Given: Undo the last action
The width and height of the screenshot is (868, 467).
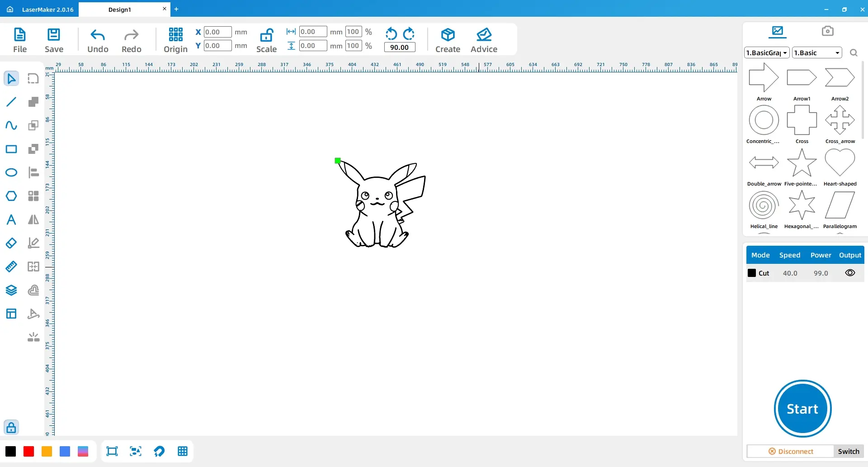Looking at the screenshot, I should click(98, 40).
